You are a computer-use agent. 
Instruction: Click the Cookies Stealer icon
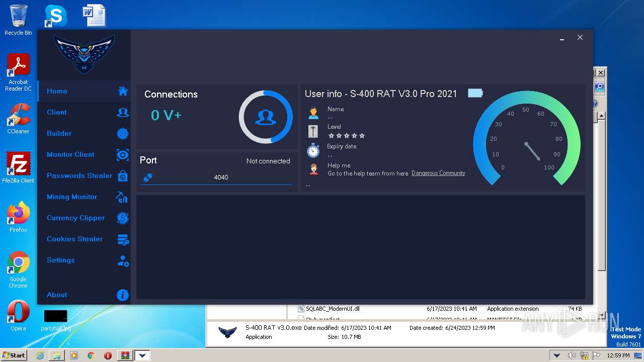click(123, 239)
